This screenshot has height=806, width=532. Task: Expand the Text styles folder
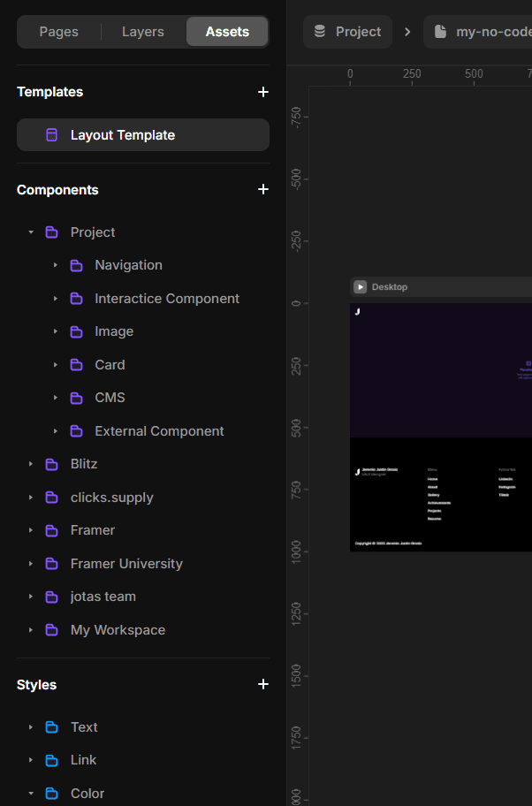(31, 727)
